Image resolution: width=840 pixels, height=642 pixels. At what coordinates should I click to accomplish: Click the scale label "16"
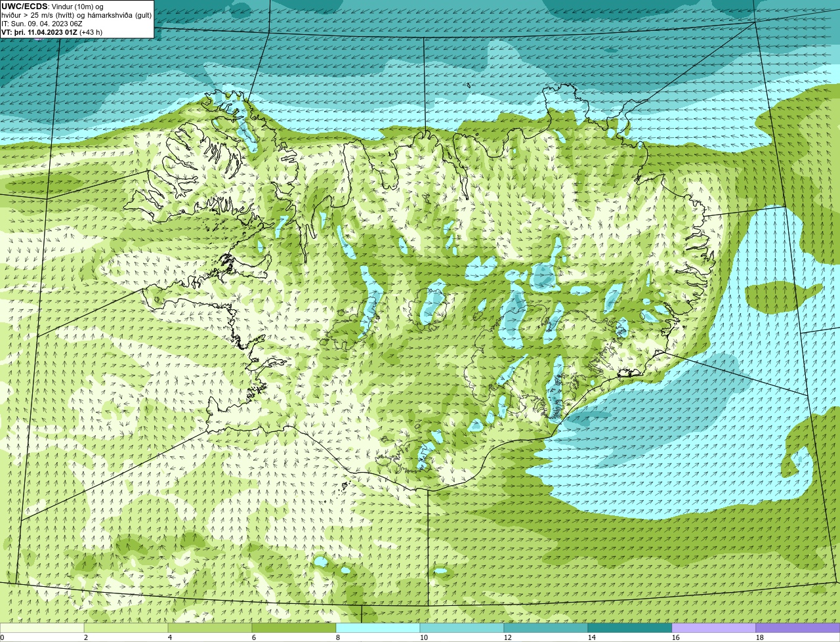676,637
